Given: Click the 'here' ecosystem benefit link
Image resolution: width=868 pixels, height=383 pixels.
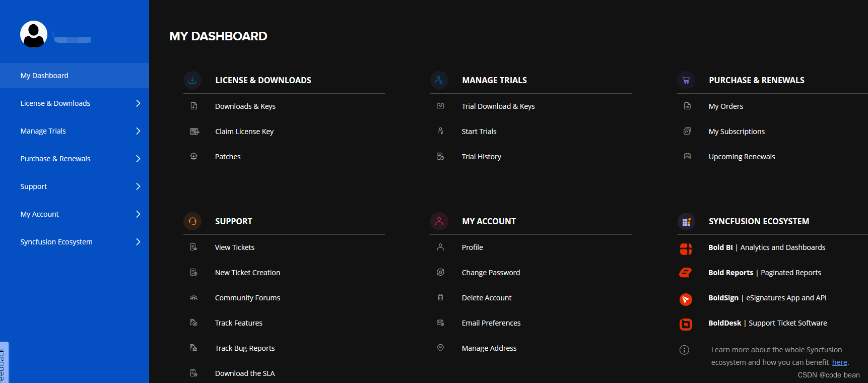Looking at the screenshot, I should [x=839, y=362].
